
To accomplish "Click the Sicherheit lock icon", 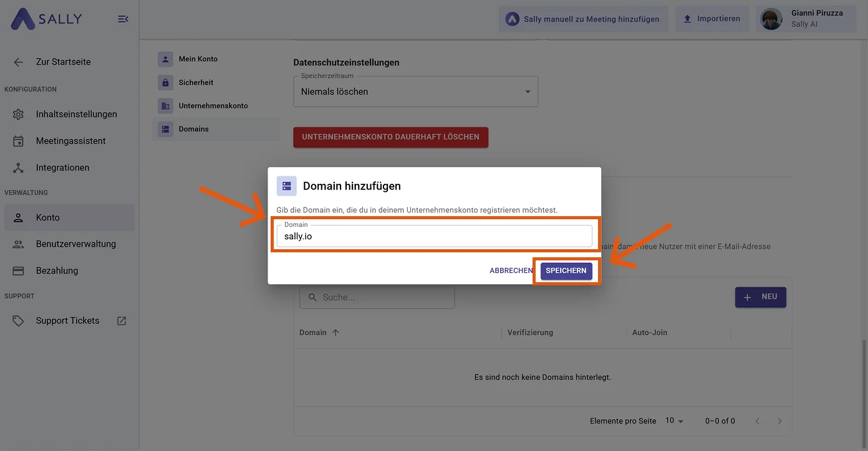I will coord(165,82).
